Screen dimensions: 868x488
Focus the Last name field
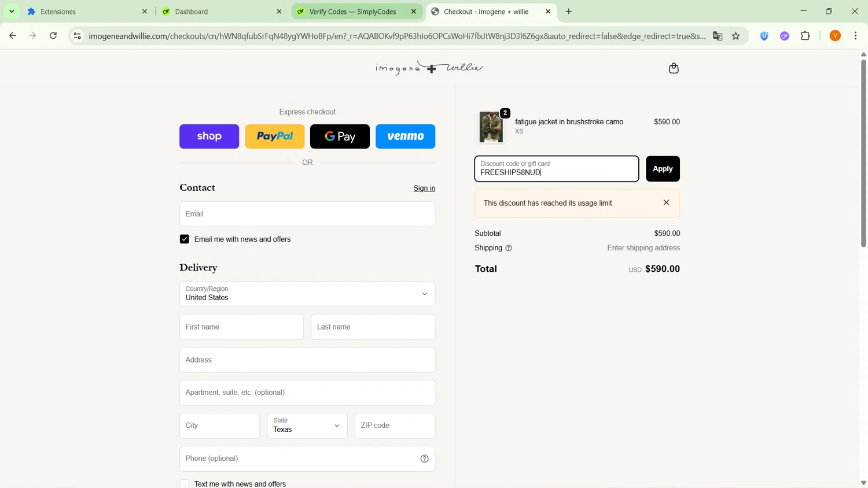(x=373, y=327)
